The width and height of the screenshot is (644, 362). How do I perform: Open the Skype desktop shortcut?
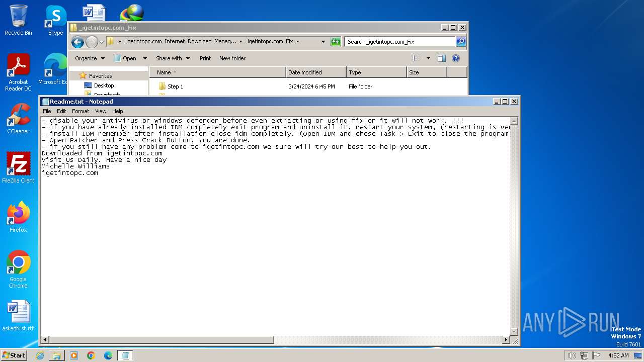[x=55, y=20]
